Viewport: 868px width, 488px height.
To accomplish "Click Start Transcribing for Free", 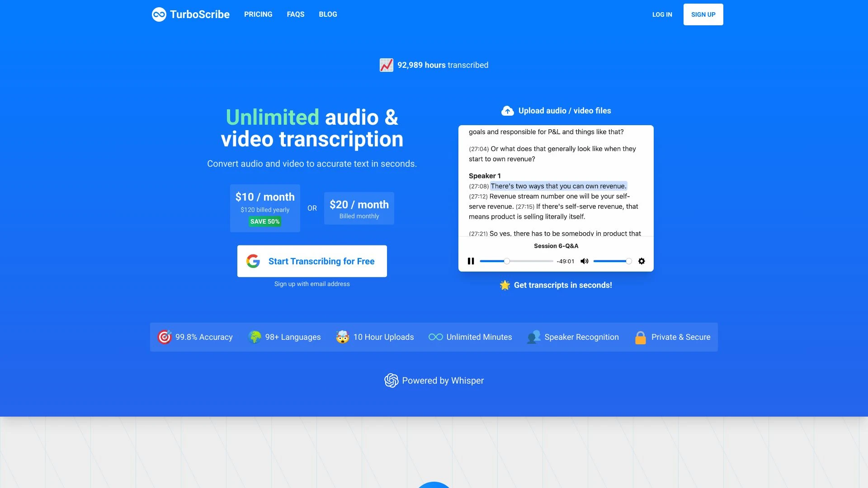I will [312, 261].
